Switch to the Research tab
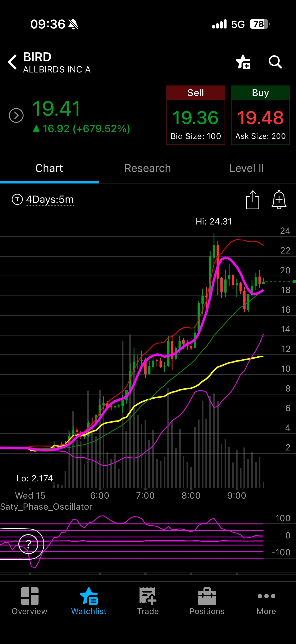The height and width of the screenshot is (644, 296). tap(148, 168)
